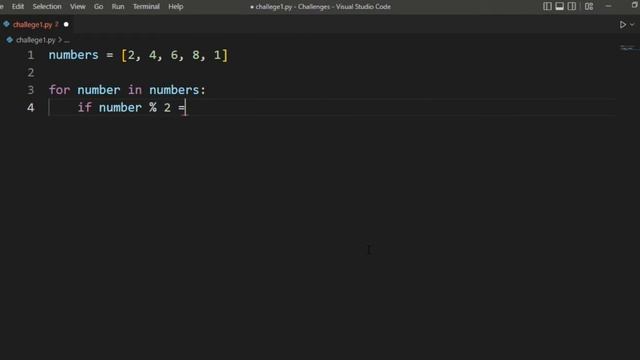This screenshot has width=640, height=360.
Task: Open the run options dropdown arrow
Action: coord(632,25)
